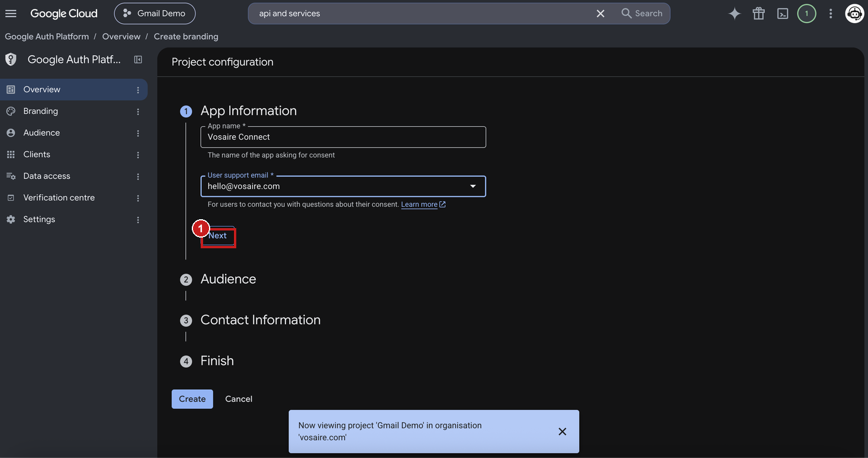Open the Clients sidebar item
The height and width of the screenshot is (458, 868).
click(73, 155)
